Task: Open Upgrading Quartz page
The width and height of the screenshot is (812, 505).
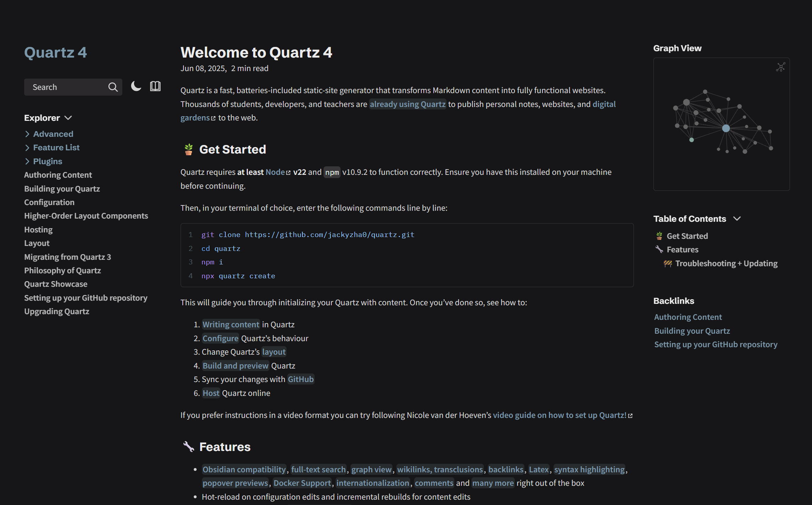Action: pos(57,311)
